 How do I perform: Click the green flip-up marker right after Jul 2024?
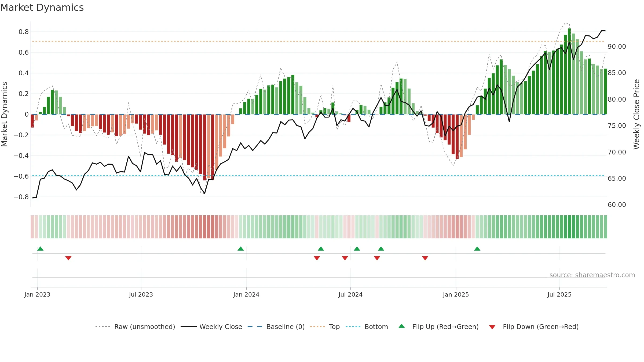[x=357, y=249]
